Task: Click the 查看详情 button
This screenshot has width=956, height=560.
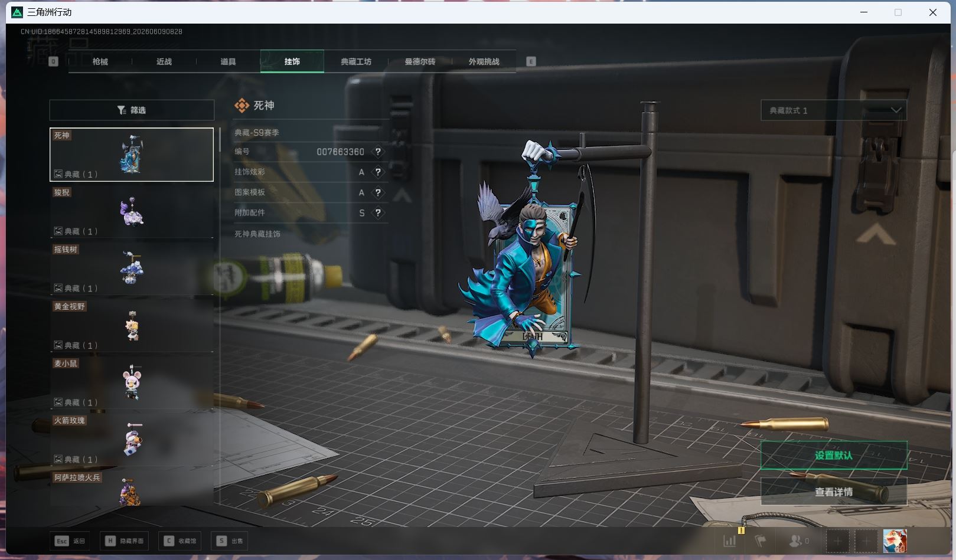Action: (834, 492)
